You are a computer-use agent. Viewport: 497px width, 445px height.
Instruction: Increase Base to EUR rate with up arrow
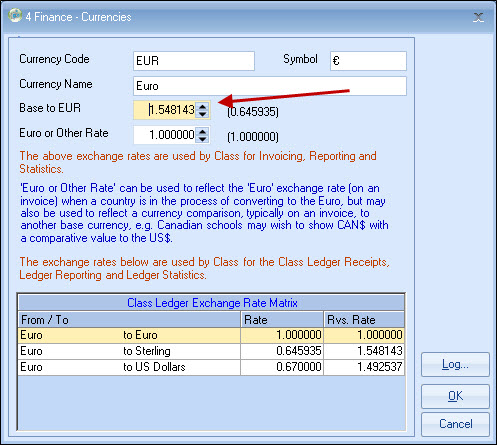coord(202,106)
